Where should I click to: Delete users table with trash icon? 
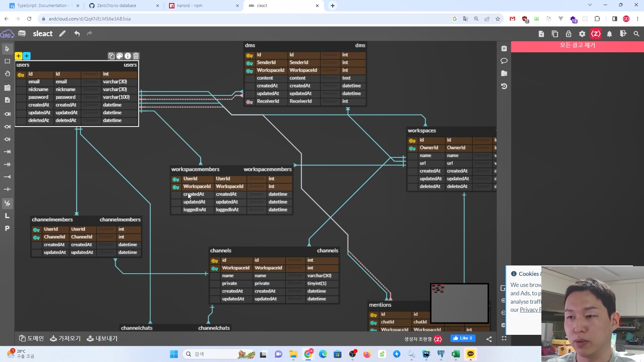coord(136,56)
